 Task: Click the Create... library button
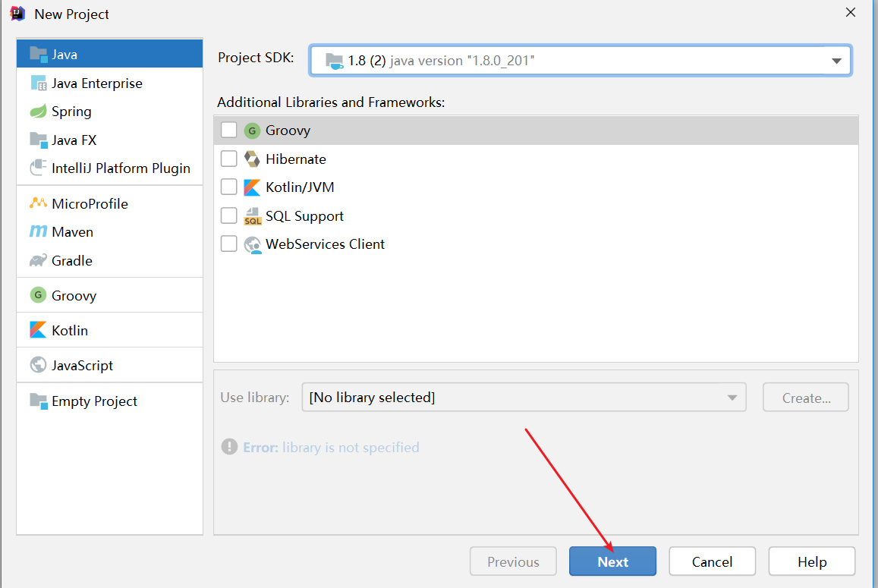806,398
